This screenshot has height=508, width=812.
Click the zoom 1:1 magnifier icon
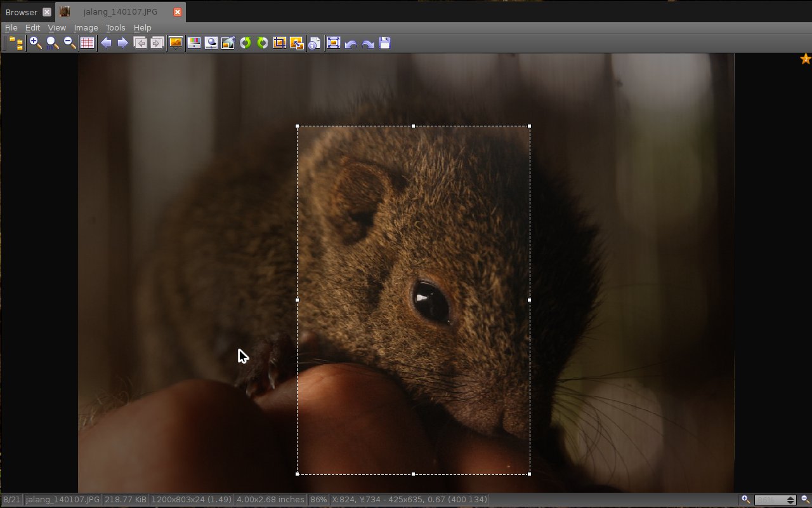point(53,43)
